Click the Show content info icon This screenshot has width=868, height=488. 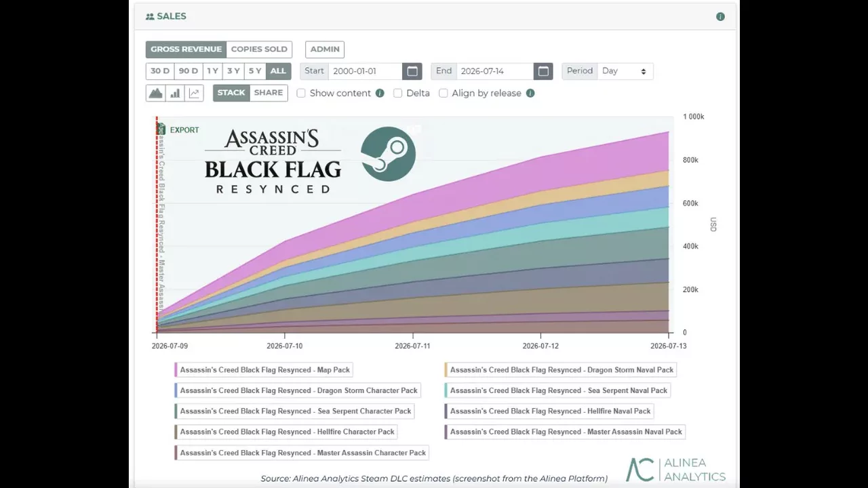(x=380, y=94)
